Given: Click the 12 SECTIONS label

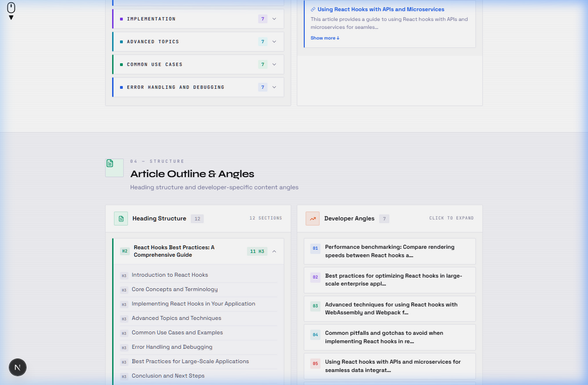Looking at the screenshot, I should pyautogui.click(x=266, y=218).
